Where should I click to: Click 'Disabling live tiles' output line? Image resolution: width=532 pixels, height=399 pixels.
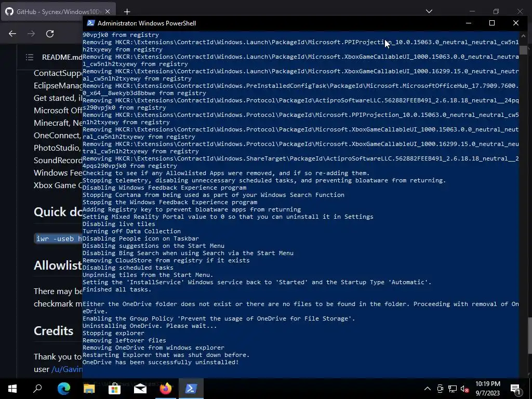click(119, 224)
